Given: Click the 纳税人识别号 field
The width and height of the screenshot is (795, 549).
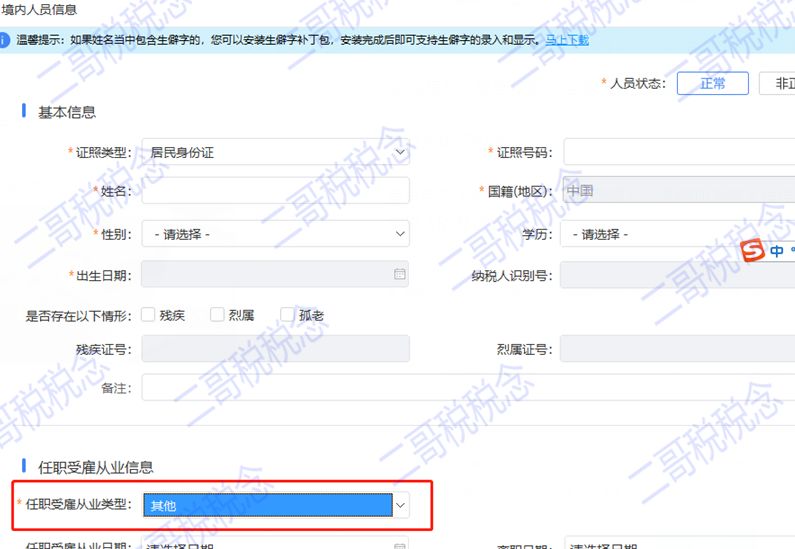Looking at the screenshot, I should 678,275.
